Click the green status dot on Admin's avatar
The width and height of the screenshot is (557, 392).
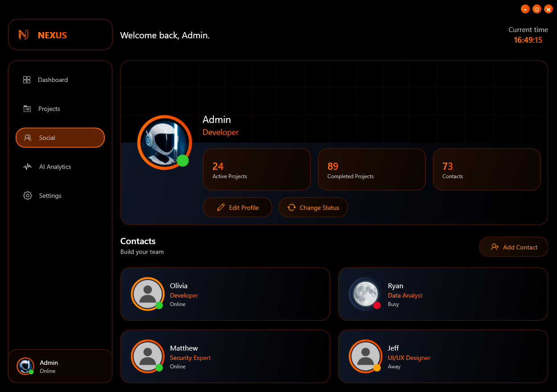click(183, 161)
